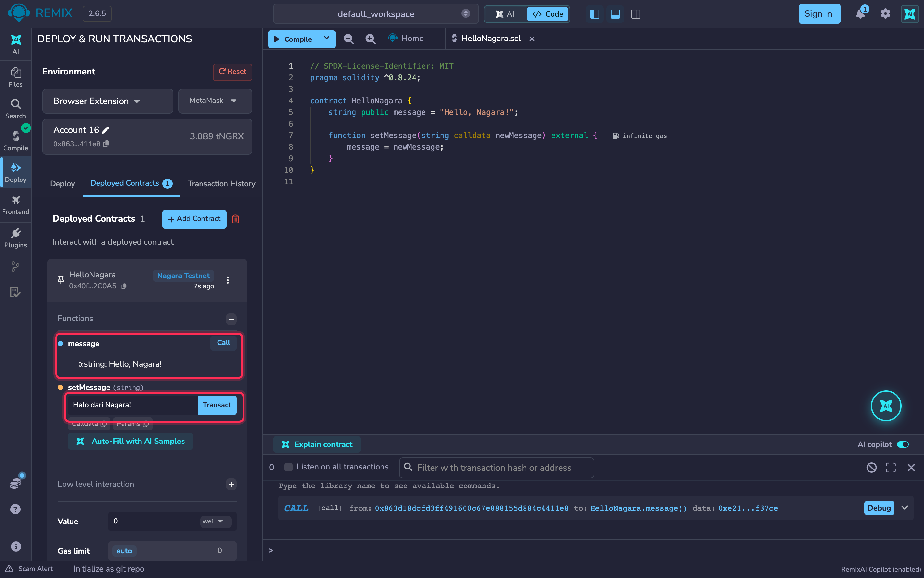The image size is (924, 578).
Task: Open the Git source control icon
Action: (x=15, y=267)
